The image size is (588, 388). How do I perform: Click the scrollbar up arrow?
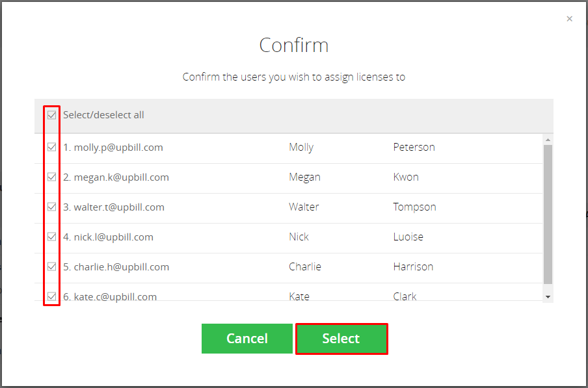coord(548,140)
